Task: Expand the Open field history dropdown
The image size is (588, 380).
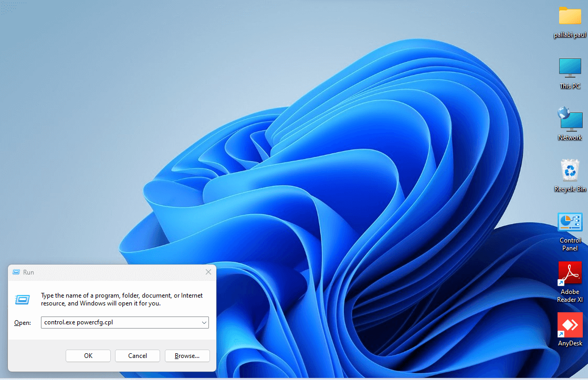Action: click(204, 322)
